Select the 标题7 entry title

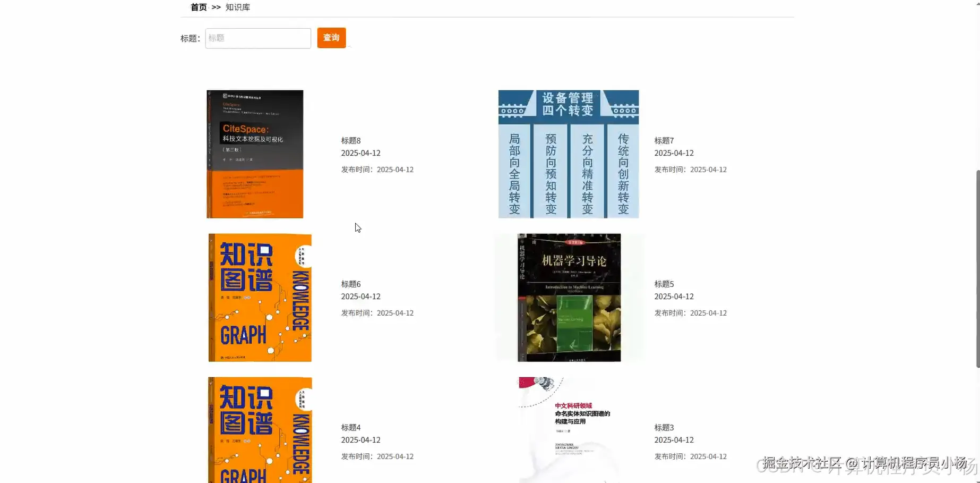point(664,140)
